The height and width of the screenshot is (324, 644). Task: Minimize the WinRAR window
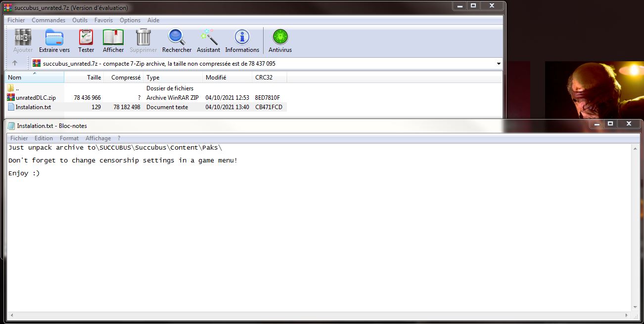459,6
